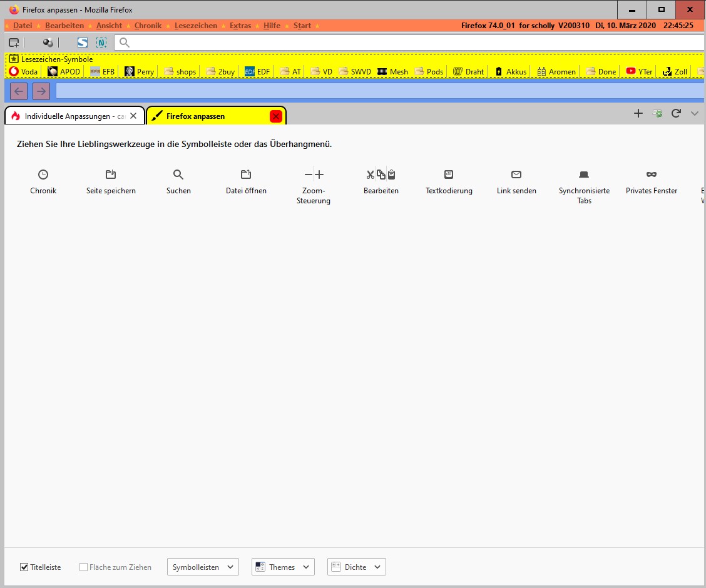Click the Lesezeichen-Symbole star icon
This screenshot has width=706, height=588.
(14, 59)
